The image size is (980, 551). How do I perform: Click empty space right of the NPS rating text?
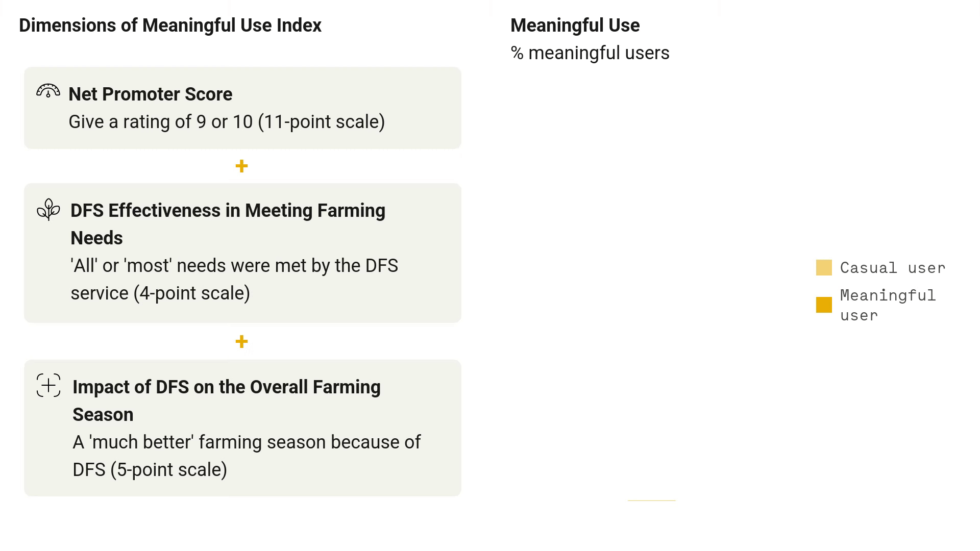pos(423,122)
